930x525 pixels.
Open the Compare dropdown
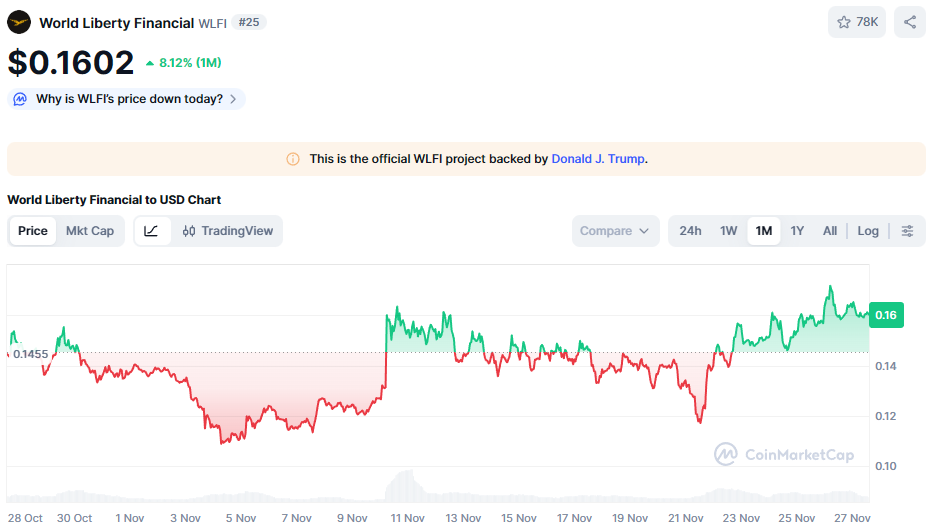pos(615,231)
